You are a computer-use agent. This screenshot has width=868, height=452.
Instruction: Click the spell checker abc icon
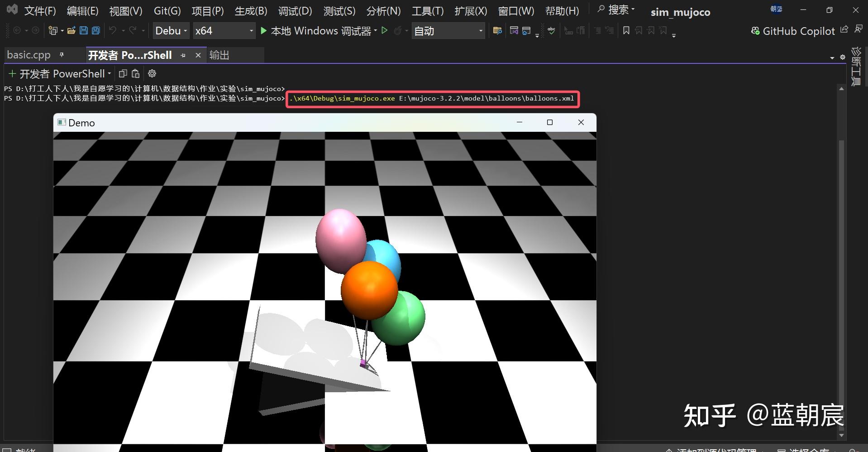click(551, 31)
